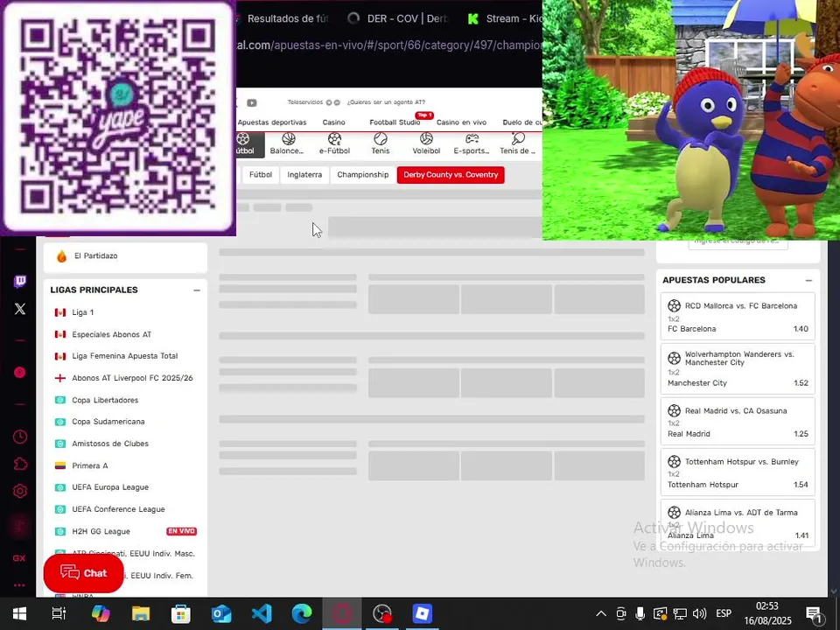This screenshot has width=840, height=630.
Task: Open X (Twitter) in the sidebar
Action: click(20, 309)
